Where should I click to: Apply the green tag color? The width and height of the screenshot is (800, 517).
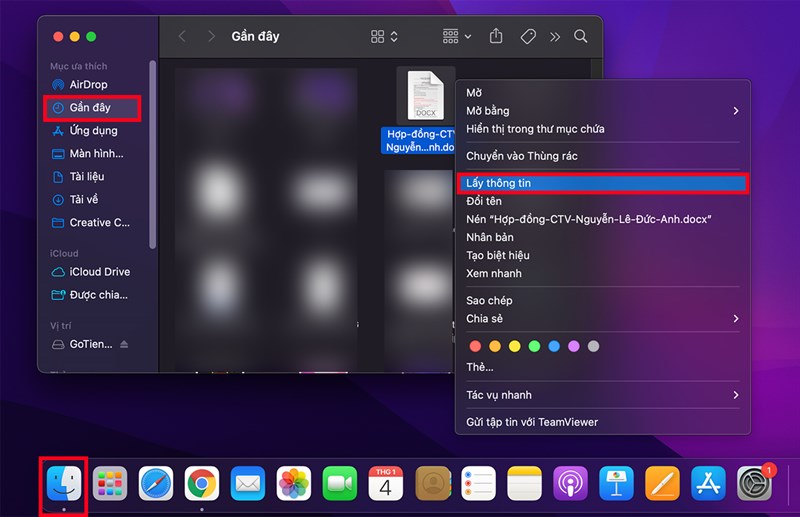534,346
